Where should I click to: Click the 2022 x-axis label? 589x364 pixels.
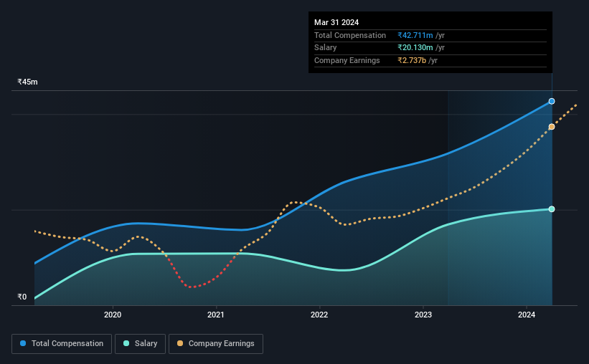319,315
